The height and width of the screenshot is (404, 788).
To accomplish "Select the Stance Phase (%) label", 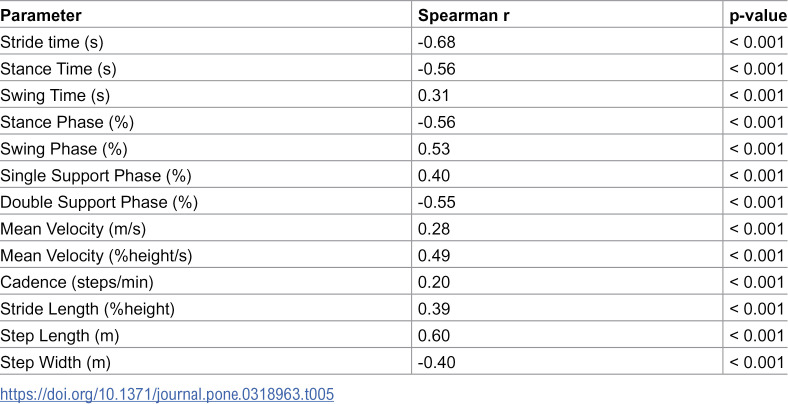I will tap(67, 123).
